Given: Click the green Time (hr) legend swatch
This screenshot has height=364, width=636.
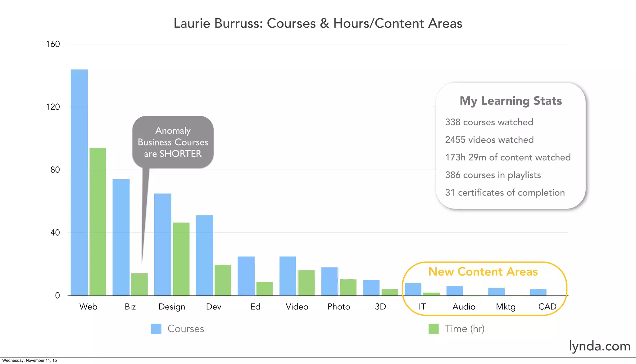Looking at the screenshot, I should pos(434,329).
